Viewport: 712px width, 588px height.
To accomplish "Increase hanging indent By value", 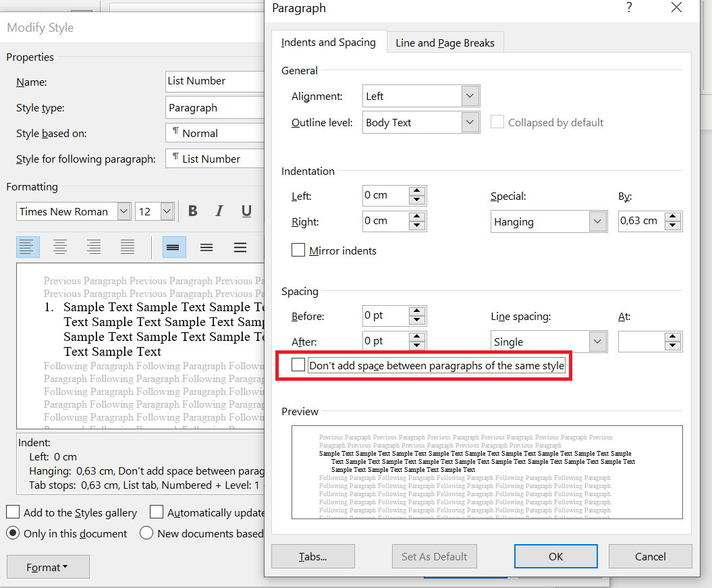I will pos(673,216).
